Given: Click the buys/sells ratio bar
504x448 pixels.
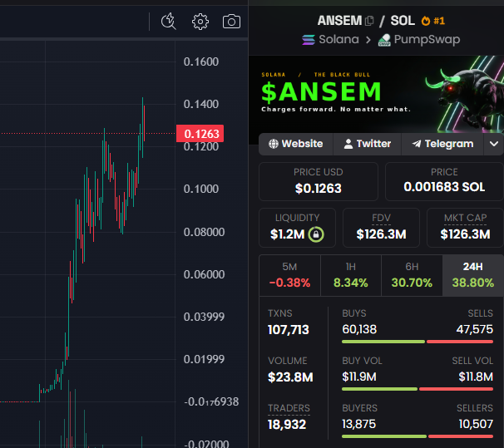Looking at the screenshot, I should coord(418,342).
